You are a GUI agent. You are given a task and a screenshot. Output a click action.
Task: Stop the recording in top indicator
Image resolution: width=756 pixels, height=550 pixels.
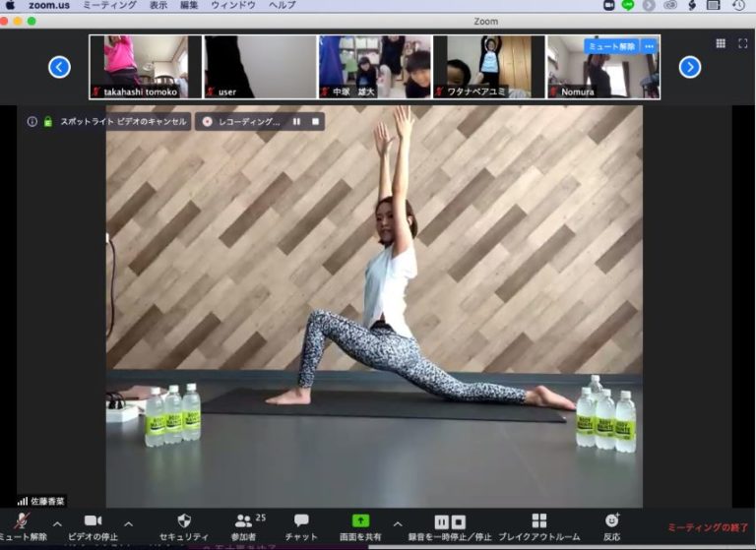pyautogui.click(x=315, y=122)
